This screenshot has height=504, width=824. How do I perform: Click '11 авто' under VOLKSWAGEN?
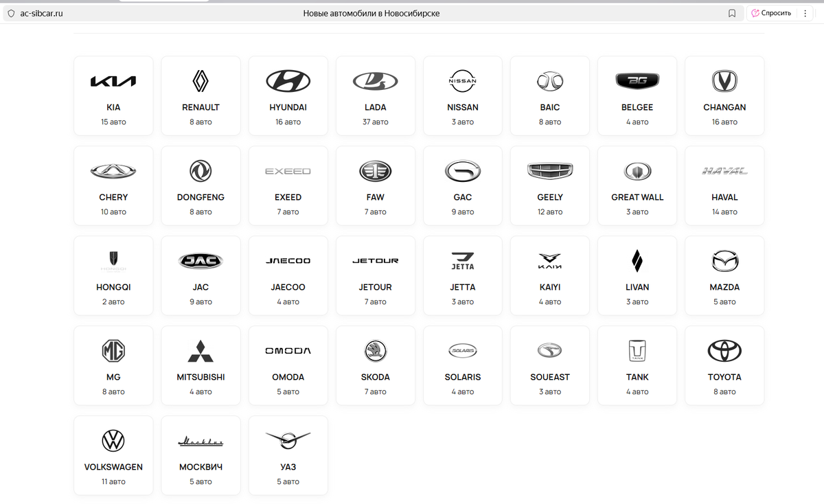point(113,481)
